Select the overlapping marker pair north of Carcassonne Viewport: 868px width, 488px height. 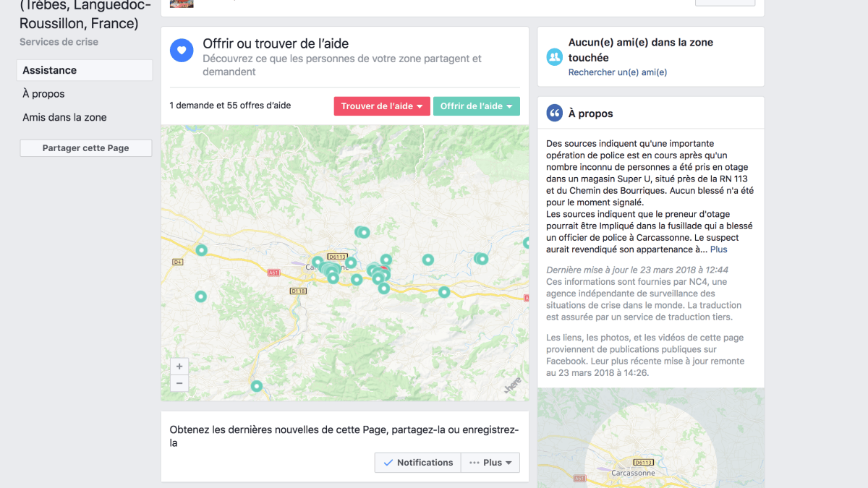pos(362,232)
